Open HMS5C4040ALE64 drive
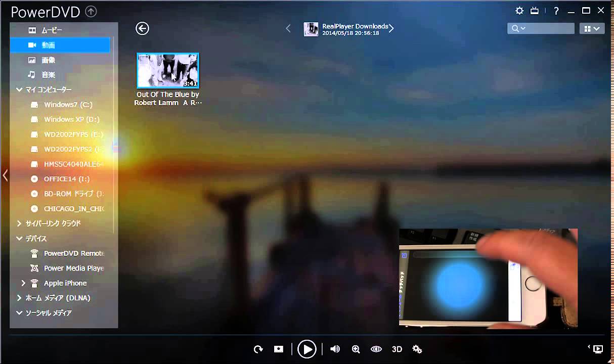The height and width of the screenshot is (364, 614). [x=73, y=164]
